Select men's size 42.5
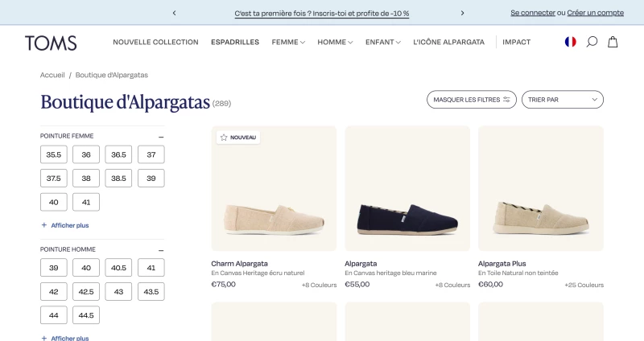644x341 pixels. [x=86, y=292]
